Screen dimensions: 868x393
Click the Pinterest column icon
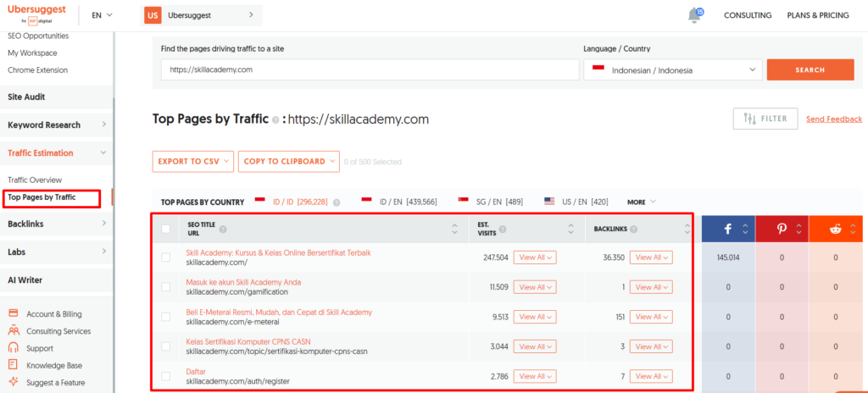click(782, 229)
